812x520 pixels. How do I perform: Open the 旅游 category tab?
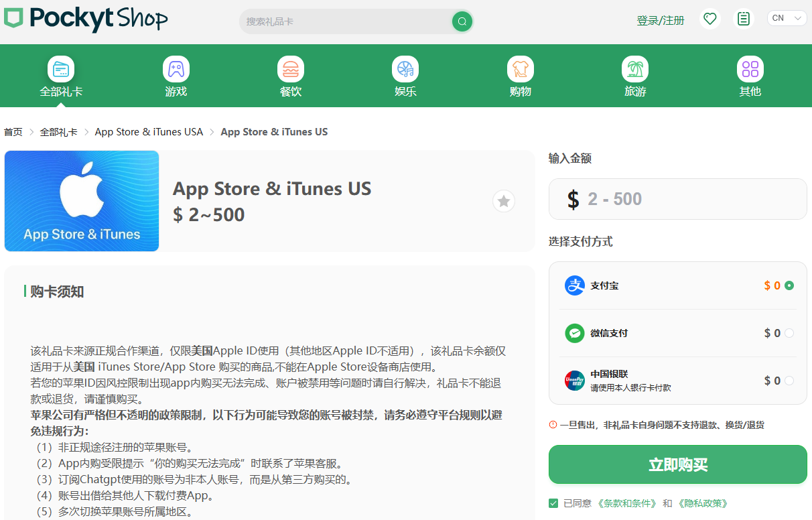click(635, 77)
